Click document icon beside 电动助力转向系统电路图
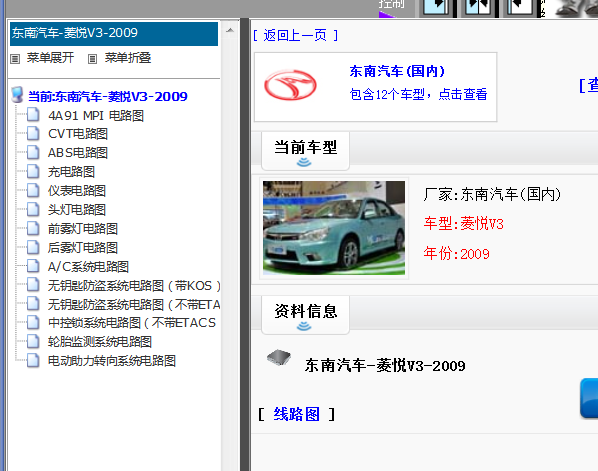Image resolution: width=598 pixels, height=471 pixels. 33,360
